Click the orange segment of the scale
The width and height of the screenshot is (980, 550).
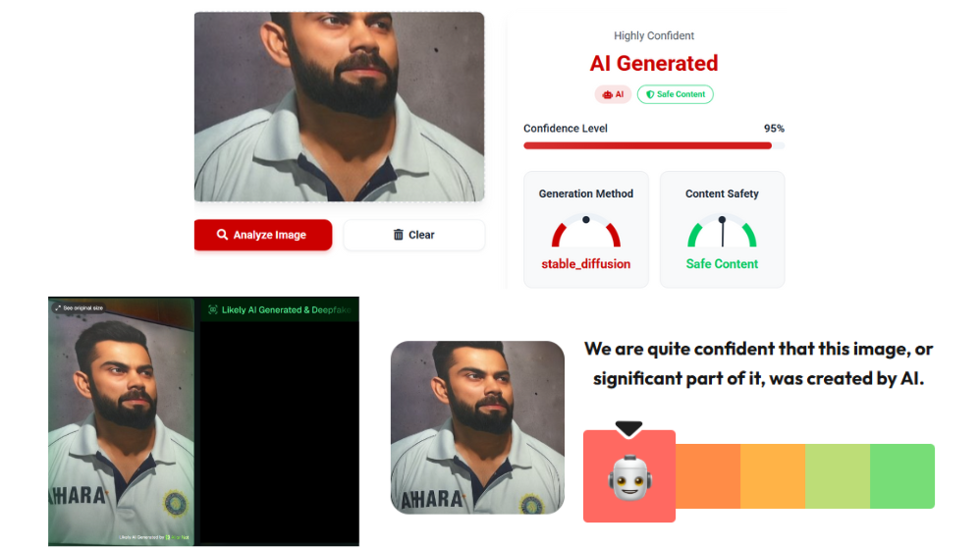click(708, 476)
